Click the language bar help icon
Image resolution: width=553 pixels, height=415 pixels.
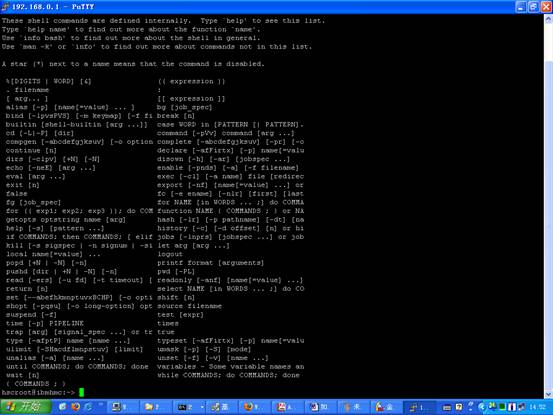tap(458, 407)
